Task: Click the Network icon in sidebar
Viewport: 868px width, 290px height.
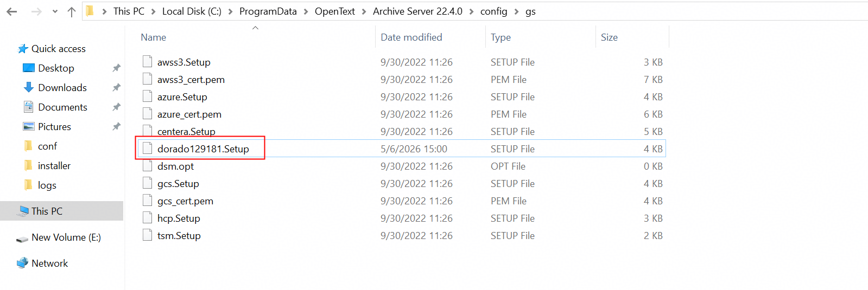Action: 22,263
